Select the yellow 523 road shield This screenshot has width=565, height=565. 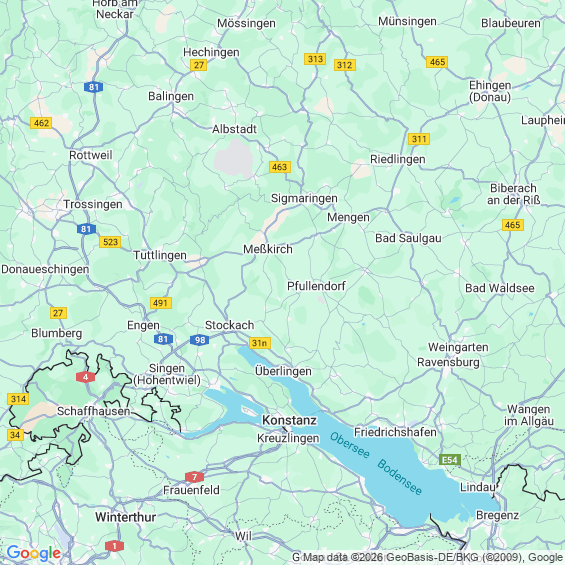point(110,242)
